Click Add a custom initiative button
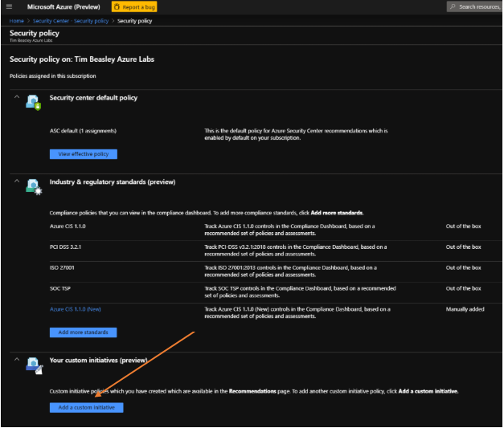This screenshot has width=504, height=428. tap(87, 407)
